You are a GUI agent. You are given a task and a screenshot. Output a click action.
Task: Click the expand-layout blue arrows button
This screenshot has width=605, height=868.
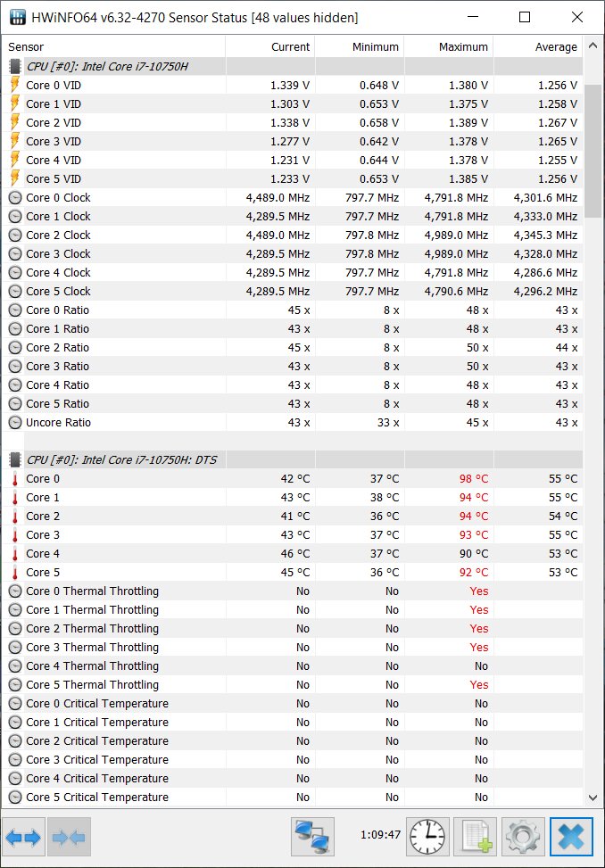[24, 837]
